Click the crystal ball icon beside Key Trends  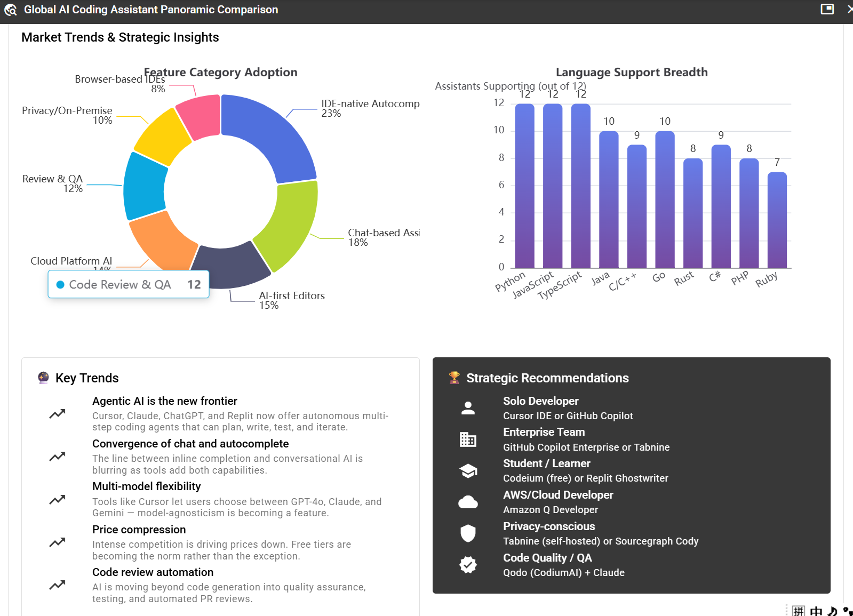click(x=44, y=378)
